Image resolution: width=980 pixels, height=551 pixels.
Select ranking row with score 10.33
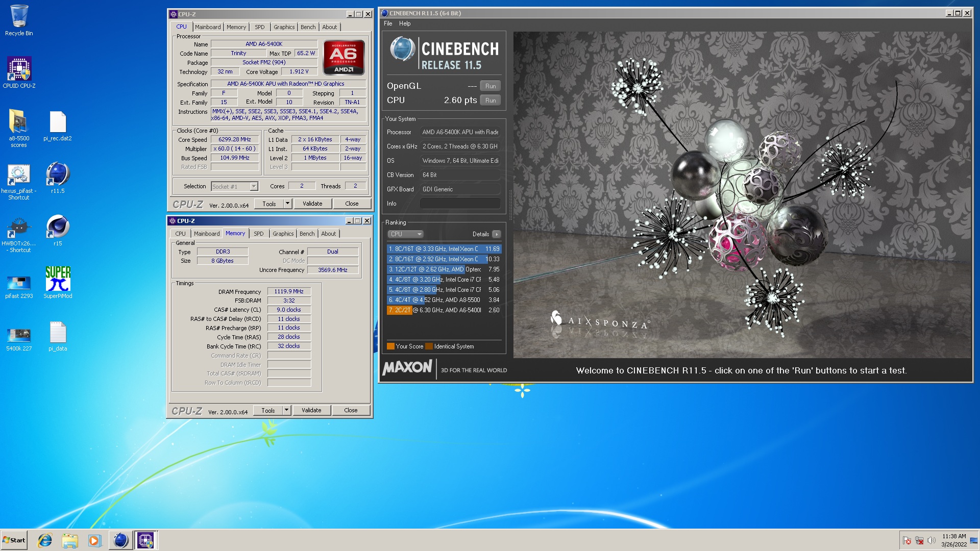coord(444,259)
